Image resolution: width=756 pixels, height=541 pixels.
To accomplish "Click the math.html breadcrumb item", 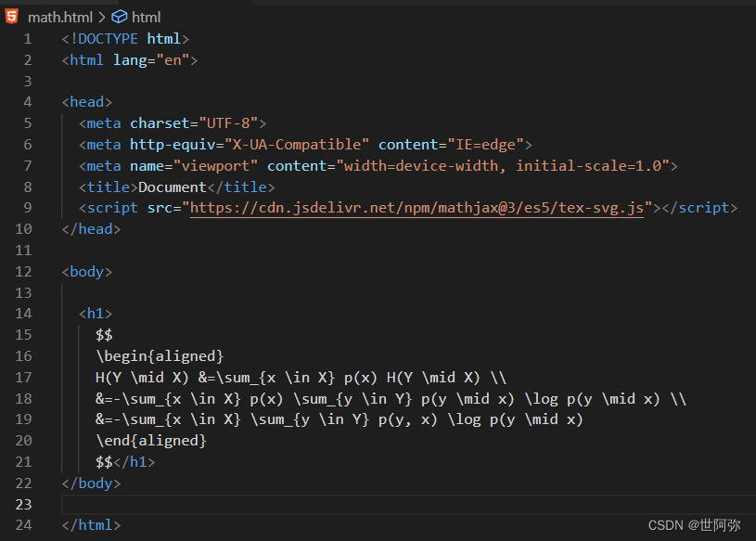I will 59,18.
